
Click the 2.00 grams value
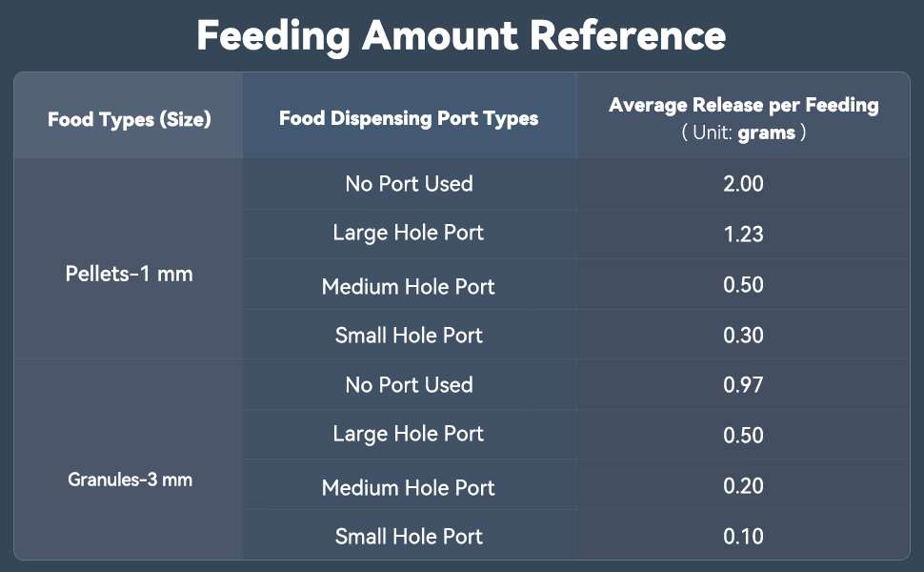tap(743, 183)
